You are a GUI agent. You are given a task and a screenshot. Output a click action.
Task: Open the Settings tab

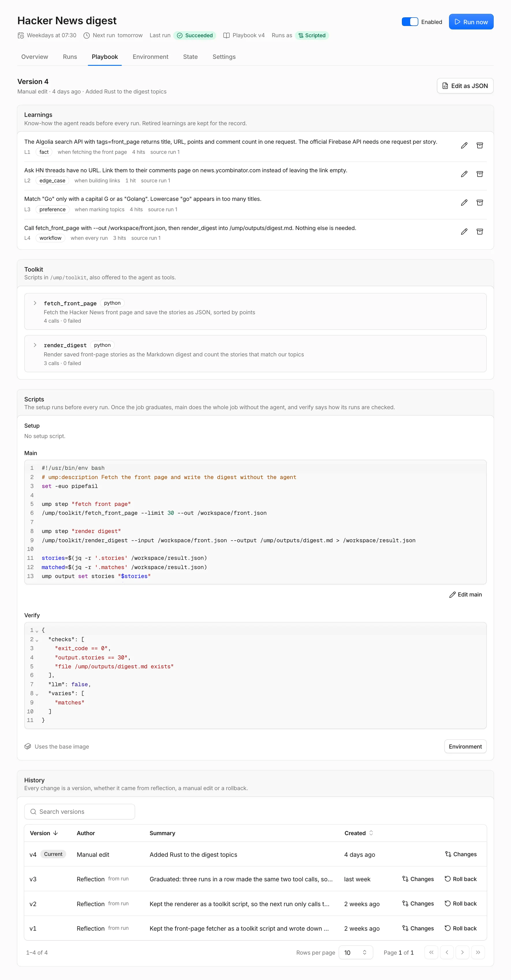click(x=224, y=57)
